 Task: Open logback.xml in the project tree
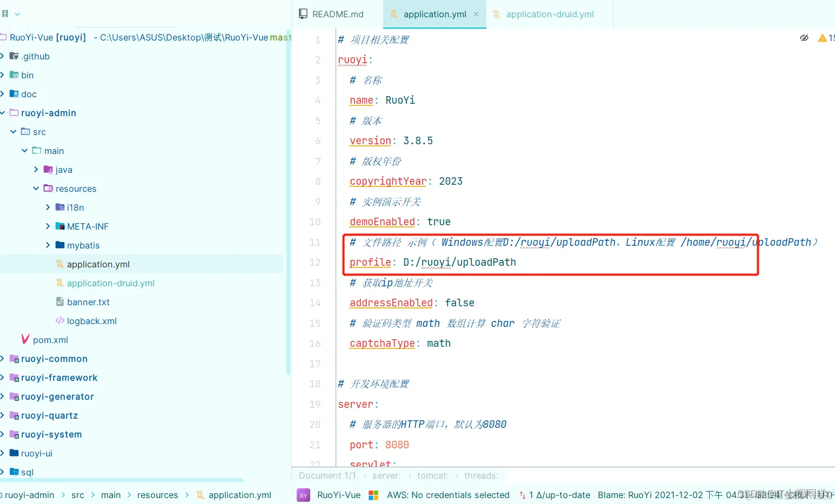(x=92, y=321)
